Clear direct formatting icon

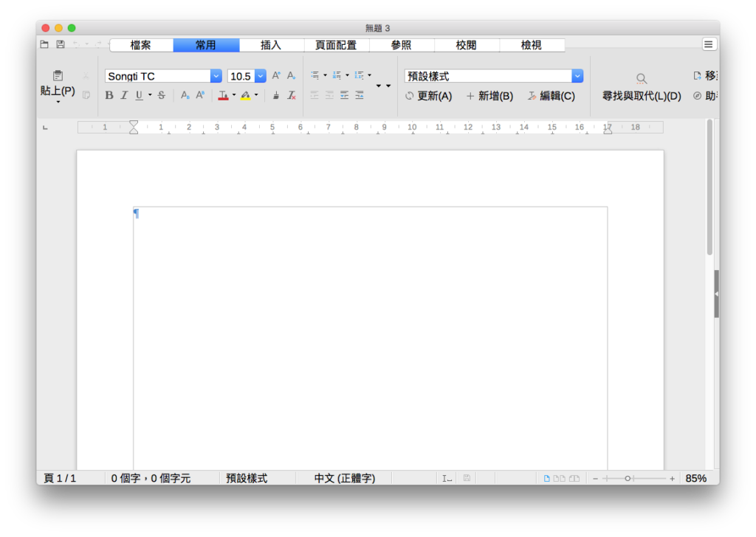(x=291, y=95)
